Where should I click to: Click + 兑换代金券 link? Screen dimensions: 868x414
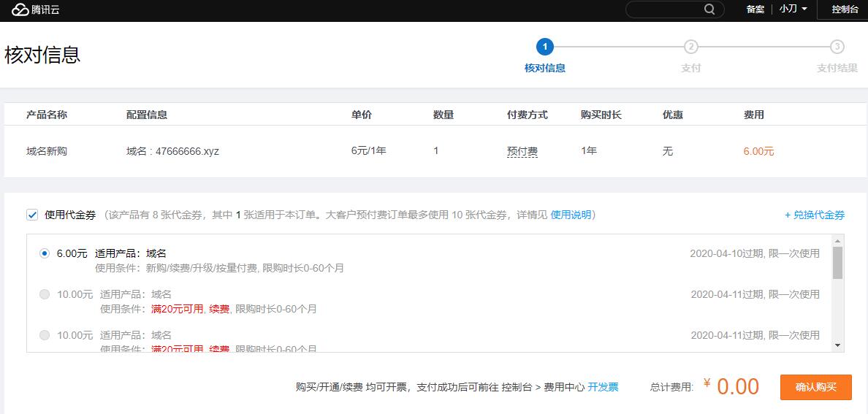(x=815, y=215)
